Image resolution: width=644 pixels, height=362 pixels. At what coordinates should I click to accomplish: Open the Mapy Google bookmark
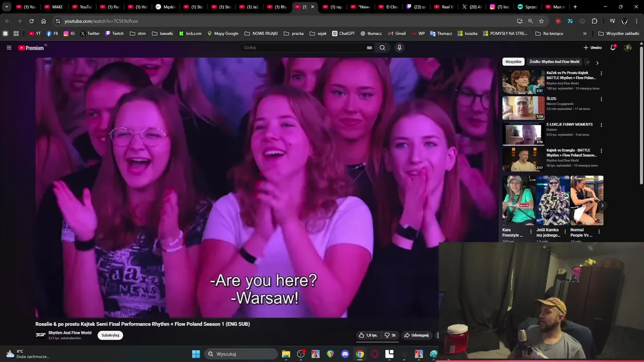point(222,34)
